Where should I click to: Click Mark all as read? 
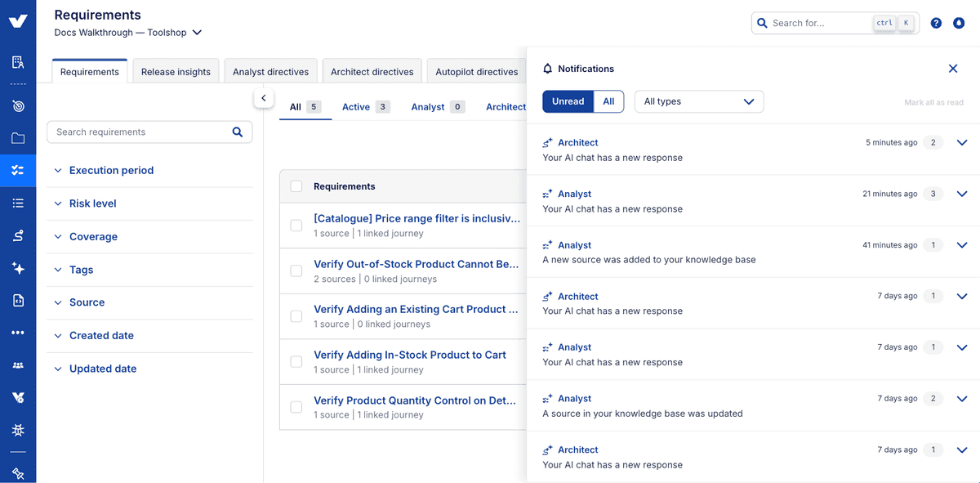click(x=933, y=103)
